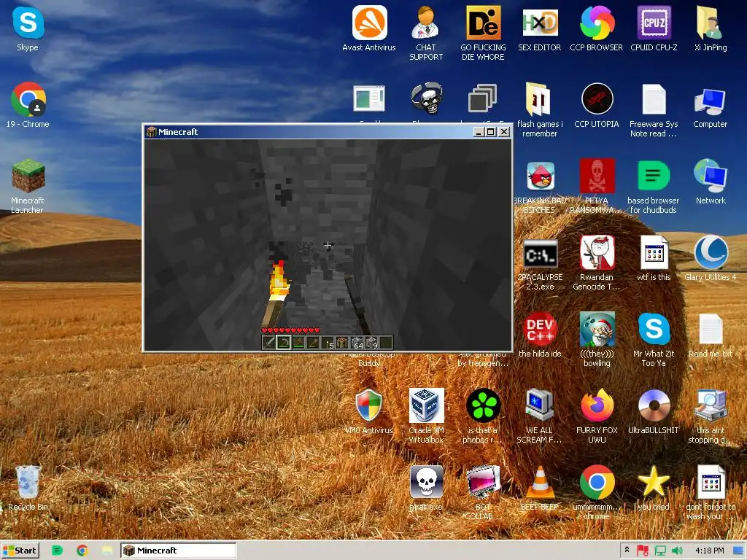747x560 pixels.
Task: Select the pickaxe slot in Minecraft hotbar
Action: (284, 342)
